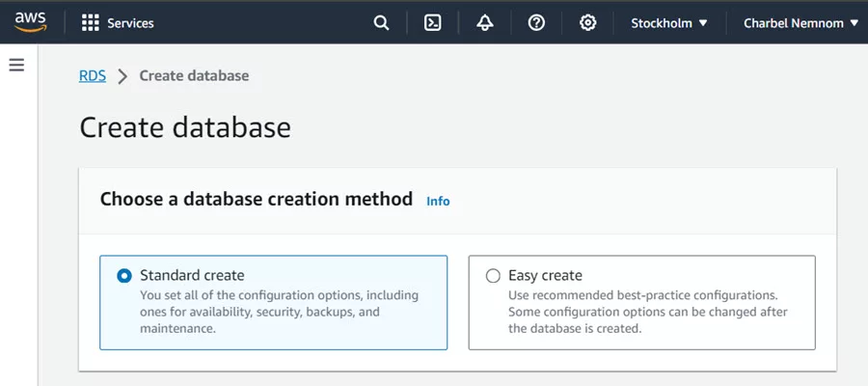
Task: Click the Choose a database creation method heading
Action: pos(257,198)
